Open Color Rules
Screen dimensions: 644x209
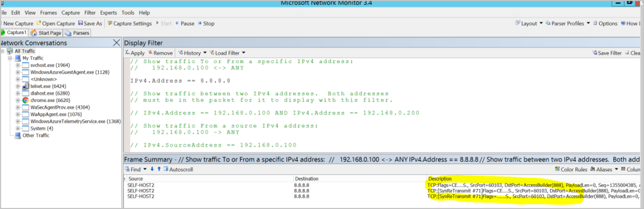point(571,169)
